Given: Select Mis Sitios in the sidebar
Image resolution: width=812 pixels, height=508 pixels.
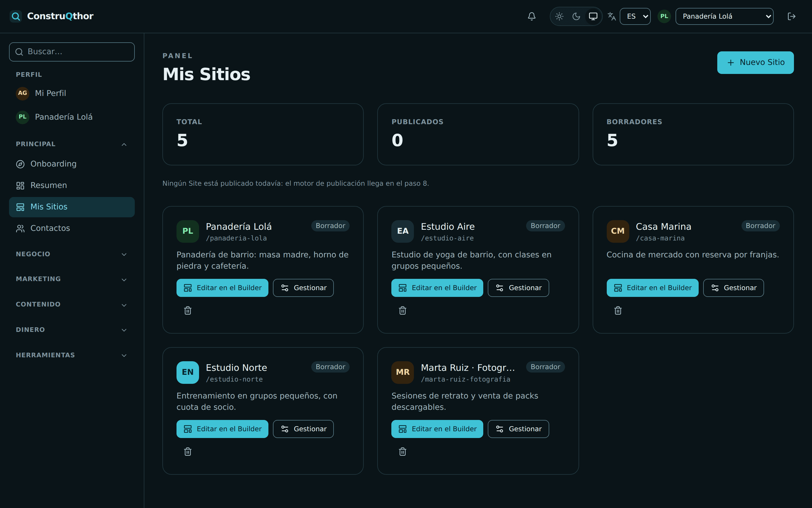Looking at the screenshot, I should (x=72, y=207).
